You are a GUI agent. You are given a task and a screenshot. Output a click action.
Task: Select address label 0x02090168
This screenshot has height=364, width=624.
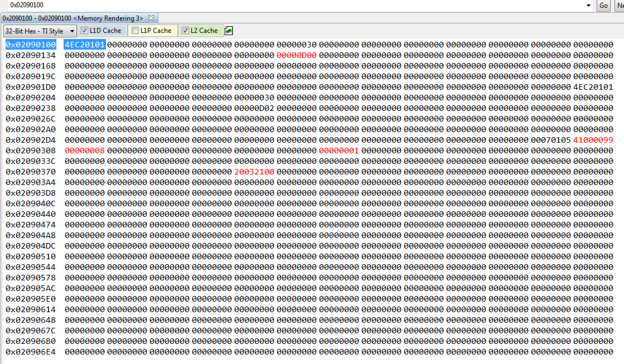(x=31, y=66)
